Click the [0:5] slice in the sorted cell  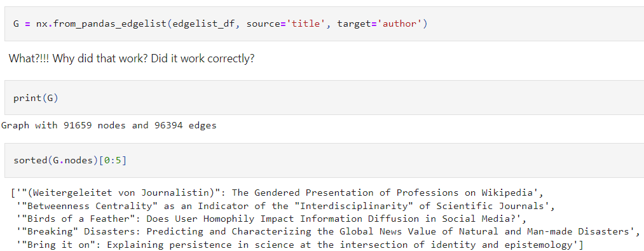click(113, 160)
